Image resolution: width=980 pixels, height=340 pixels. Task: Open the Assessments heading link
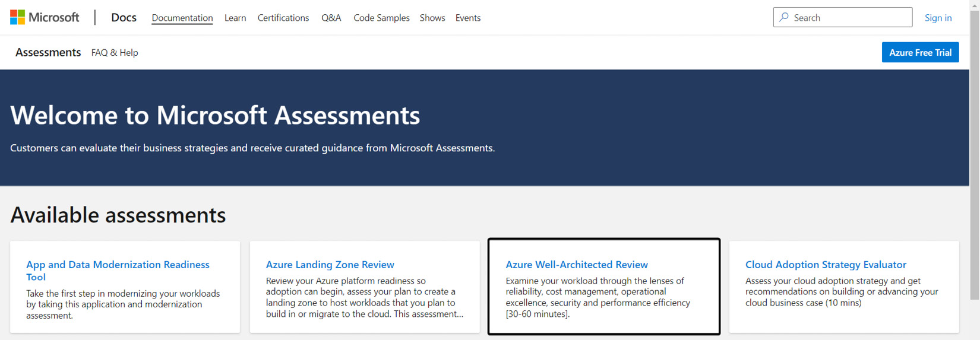(48, 52)
